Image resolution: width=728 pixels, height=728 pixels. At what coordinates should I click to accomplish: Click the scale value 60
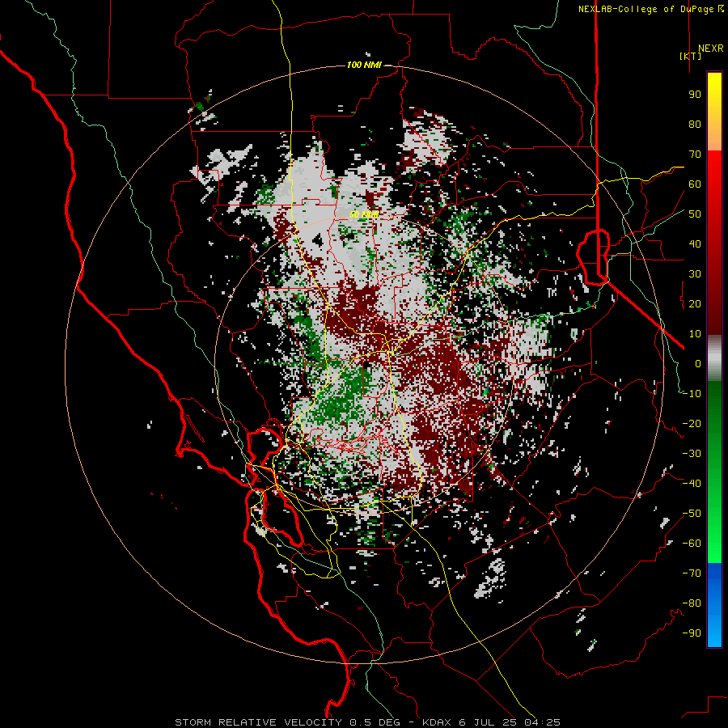pos(695,184)
